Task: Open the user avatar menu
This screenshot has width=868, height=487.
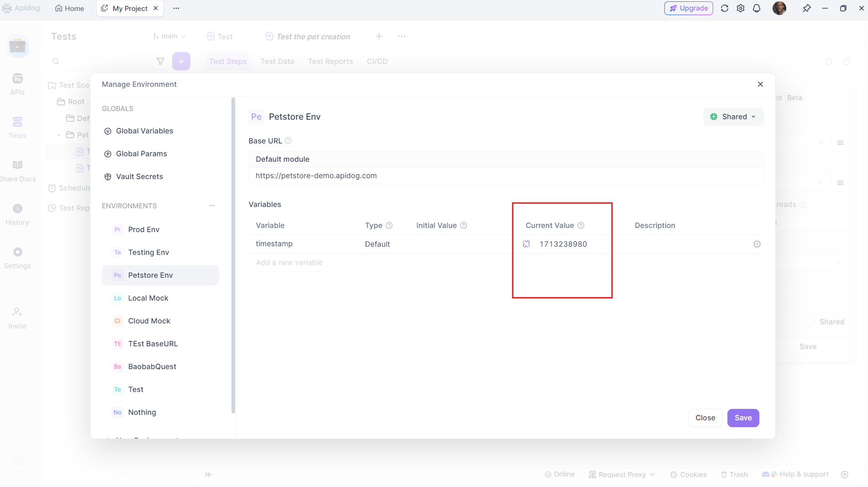Action: [x=779, y=8]
